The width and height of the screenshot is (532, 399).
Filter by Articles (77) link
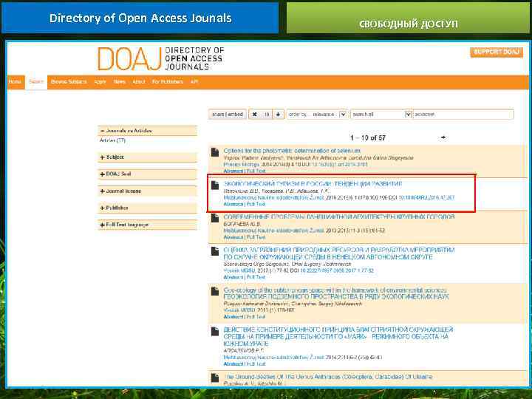[x=112, y=140]
